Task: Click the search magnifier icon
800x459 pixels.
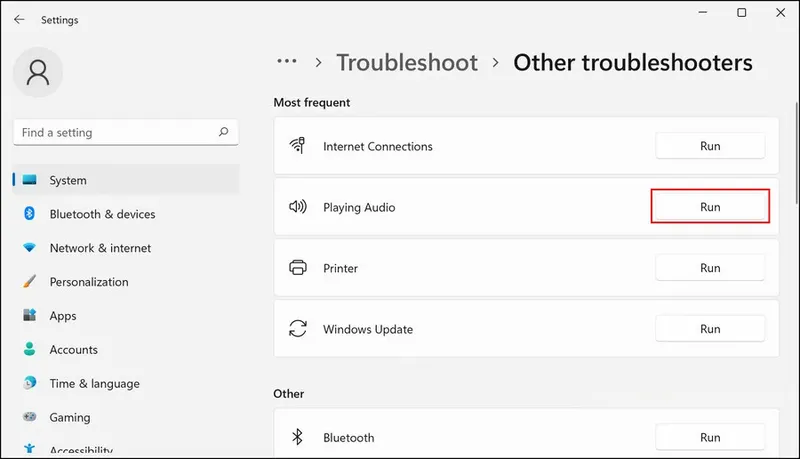Action: pos(223,132)
